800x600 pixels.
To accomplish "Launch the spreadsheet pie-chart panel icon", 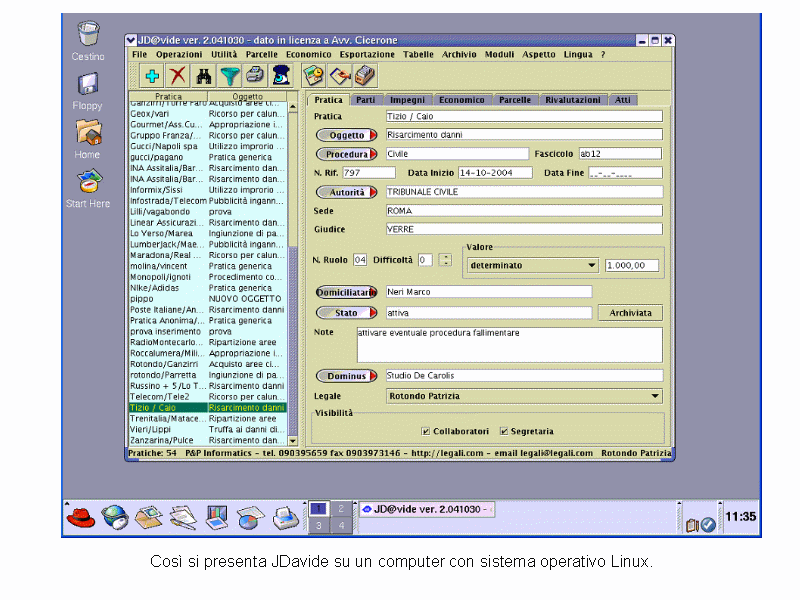I will (251, 517).
